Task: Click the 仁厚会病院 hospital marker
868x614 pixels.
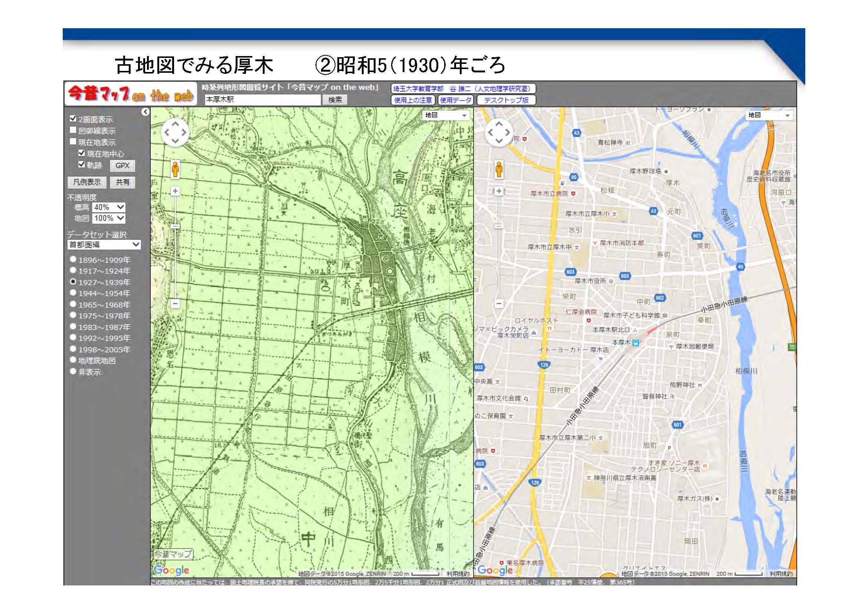Action: click(588, 320)
